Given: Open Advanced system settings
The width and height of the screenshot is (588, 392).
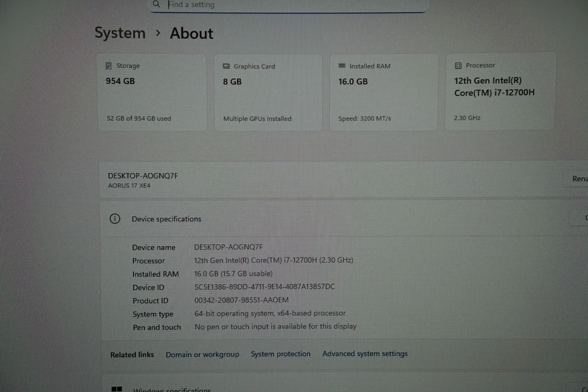Looking at the screenshot, I should [365, 354].
